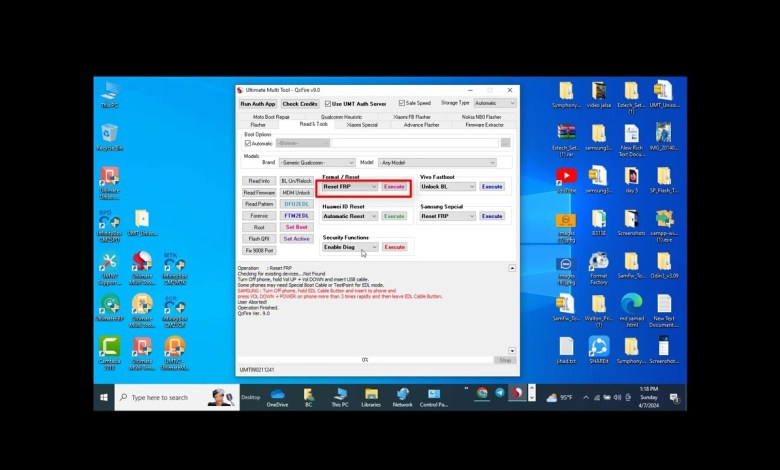Disable the Safe Speed checkbox
Image resolution: width=780 pixels, height=470 pixels.
point(401,103)
